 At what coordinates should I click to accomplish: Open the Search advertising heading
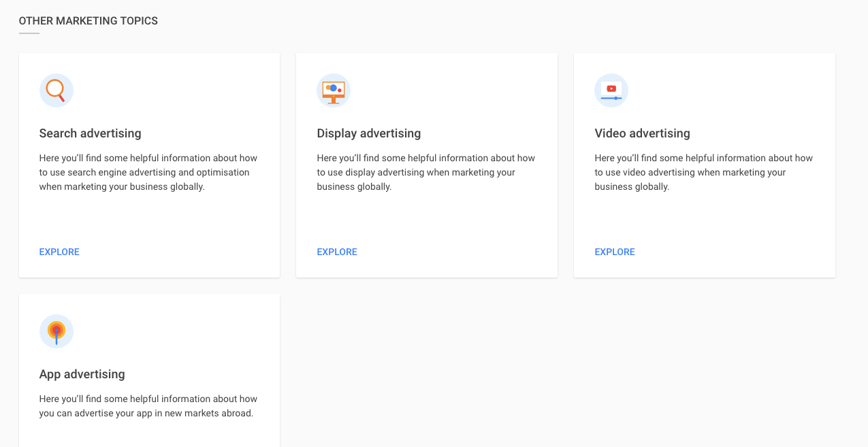pyautogui.click(x=90, y=133)
